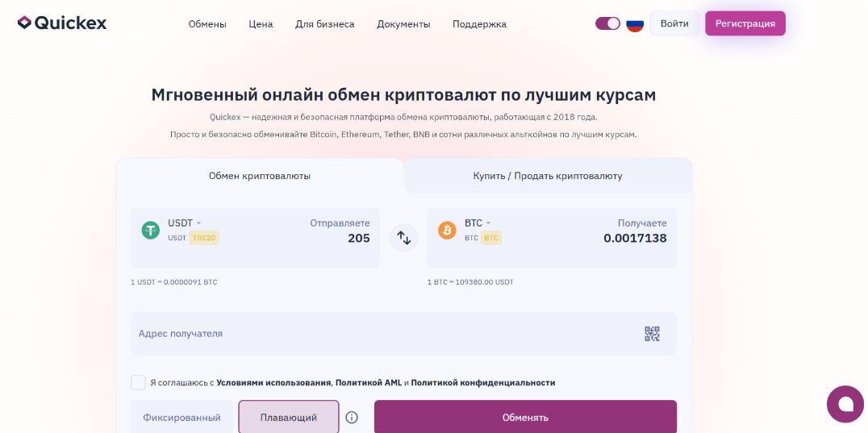Toggle the dark/light theme switch
The width and height of the screenshot is (868, 433).
coord(607,23)
